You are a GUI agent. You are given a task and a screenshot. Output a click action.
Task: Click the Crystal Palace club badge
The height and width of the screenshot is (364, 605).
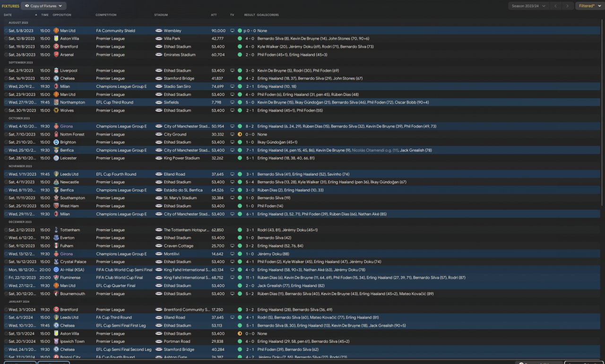point(56,262)
